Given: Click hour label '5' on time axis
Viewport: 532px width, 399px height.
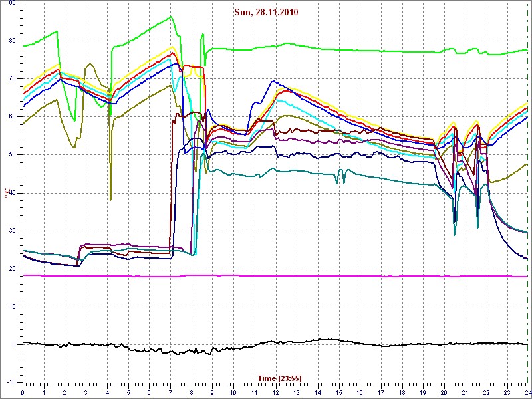Looking at the screenshot, I should point(128,394).
